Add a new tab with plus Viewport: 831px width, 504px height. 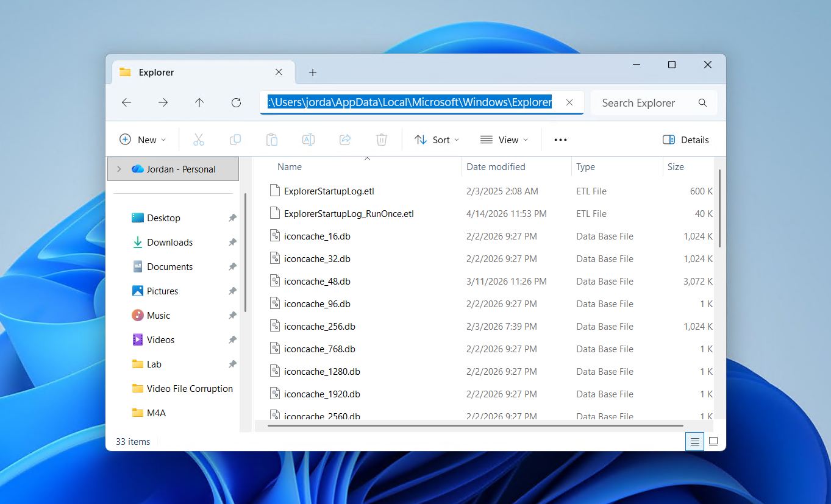[313, 73]
